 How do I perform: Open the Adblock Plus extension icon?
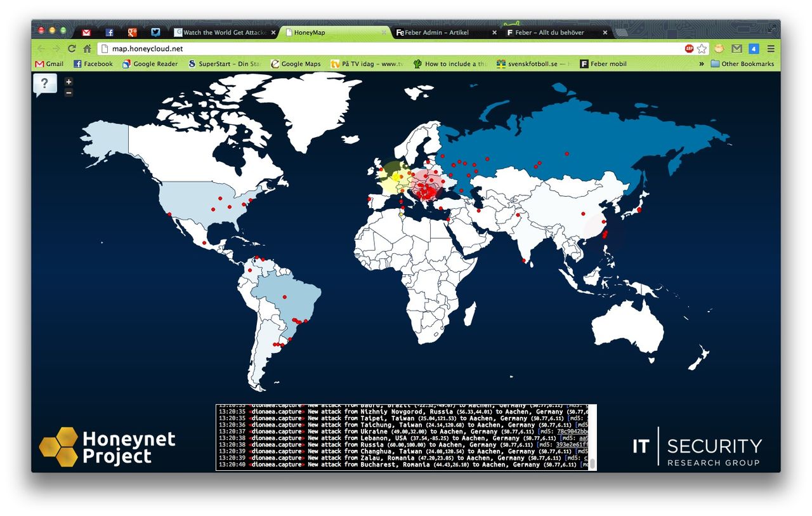(689, 48)
